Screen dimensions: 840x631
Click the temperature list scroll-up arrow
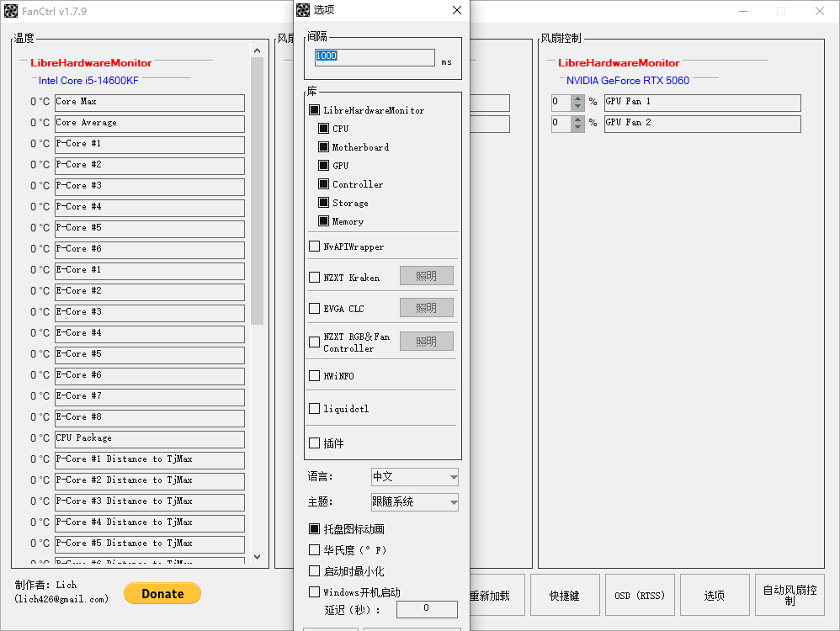click(x=257, y=51)
